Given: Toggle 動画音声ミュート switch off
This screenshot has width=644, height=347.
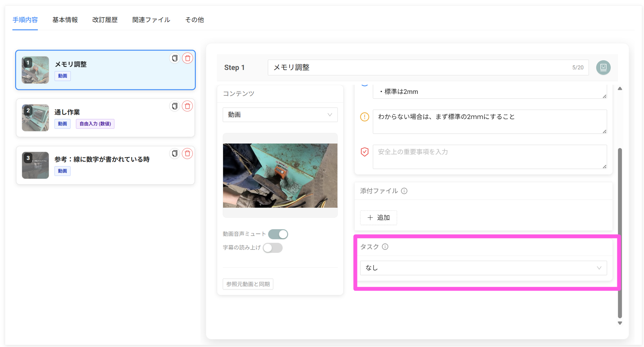Looking at the screenshot, I should [x=278, y=234].
